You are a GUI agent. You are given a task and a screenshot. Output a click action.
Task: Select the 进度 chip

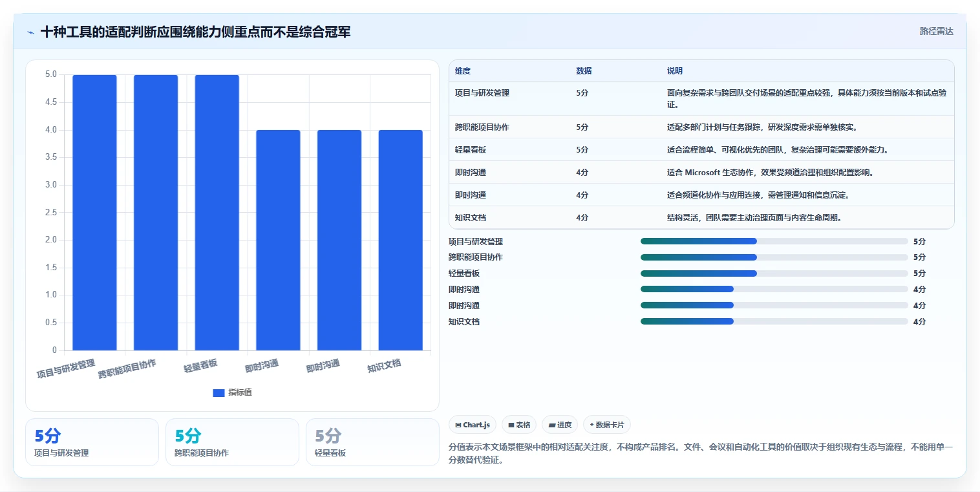pyautogui.click(x=560, y=425)
